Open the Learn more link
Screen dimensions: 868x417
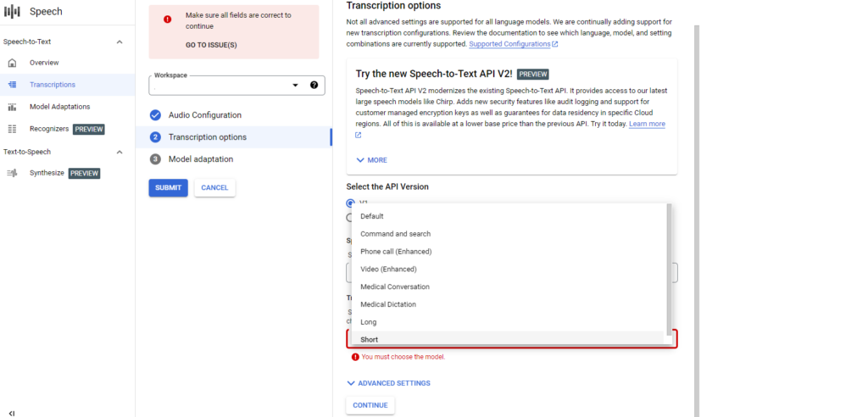647,124
